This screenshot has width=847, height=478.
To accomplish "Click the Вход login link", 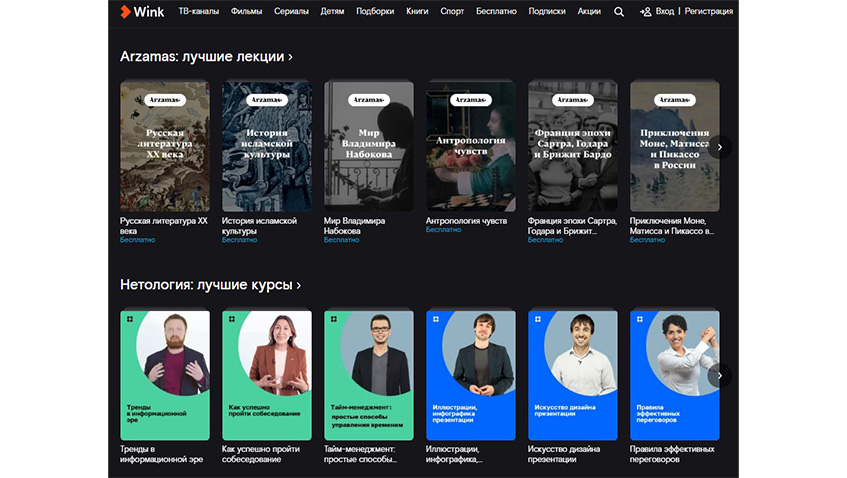I will (665, 11).
